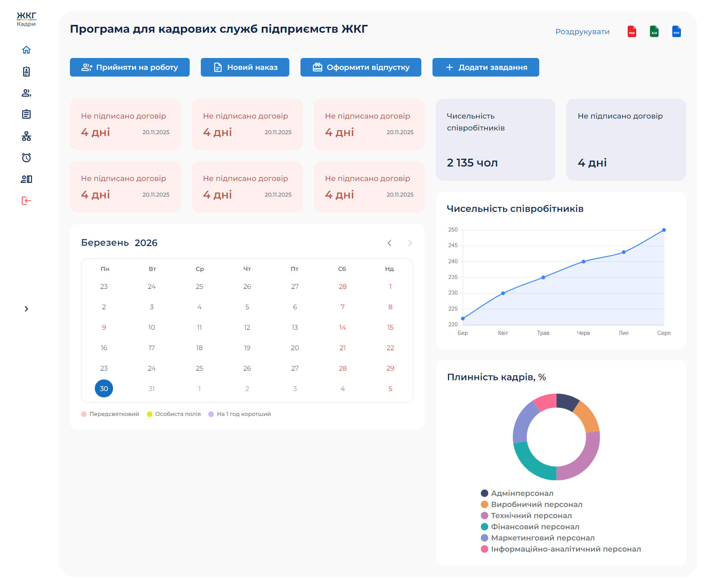Expand the sidebar with chevron arrow
The width and height of the screenshot is (714, 588).
tap(26, 309)
